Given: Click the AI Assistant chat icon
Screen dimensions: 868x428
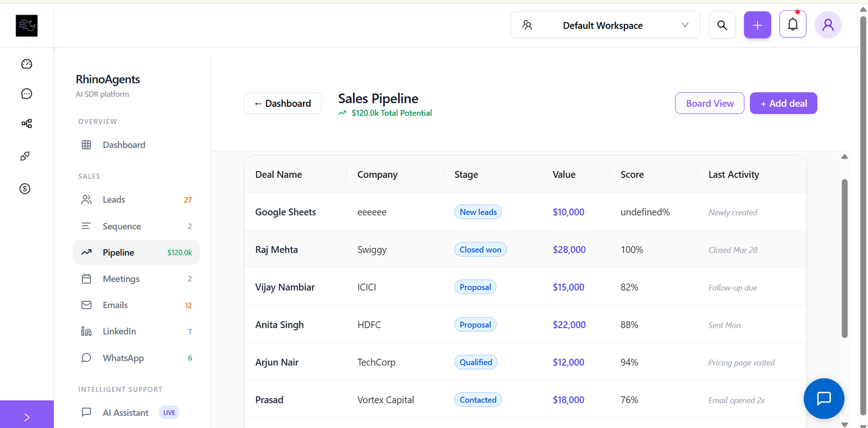Looking at the screenshot, I should point(86,412).
